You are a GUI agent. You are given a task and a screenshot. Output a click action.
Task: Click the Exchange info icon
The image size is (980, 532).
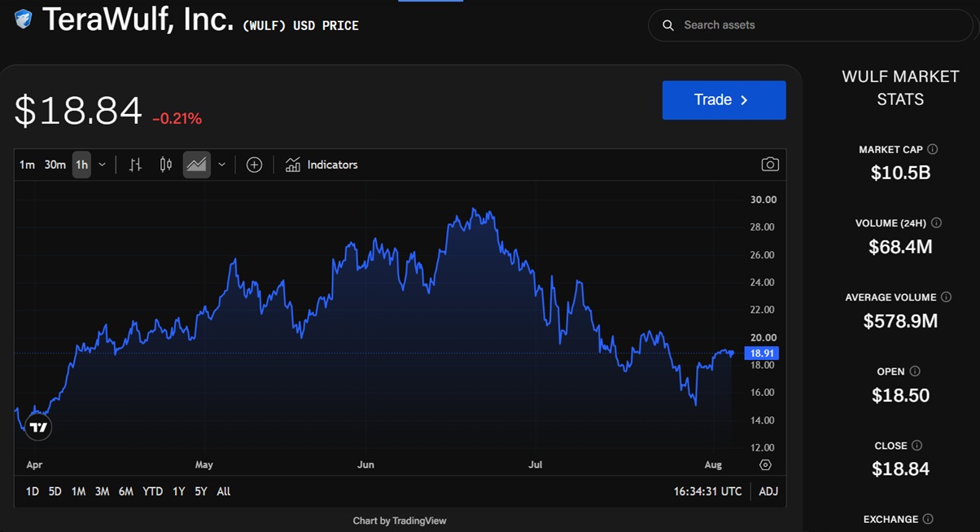(928, 519)
